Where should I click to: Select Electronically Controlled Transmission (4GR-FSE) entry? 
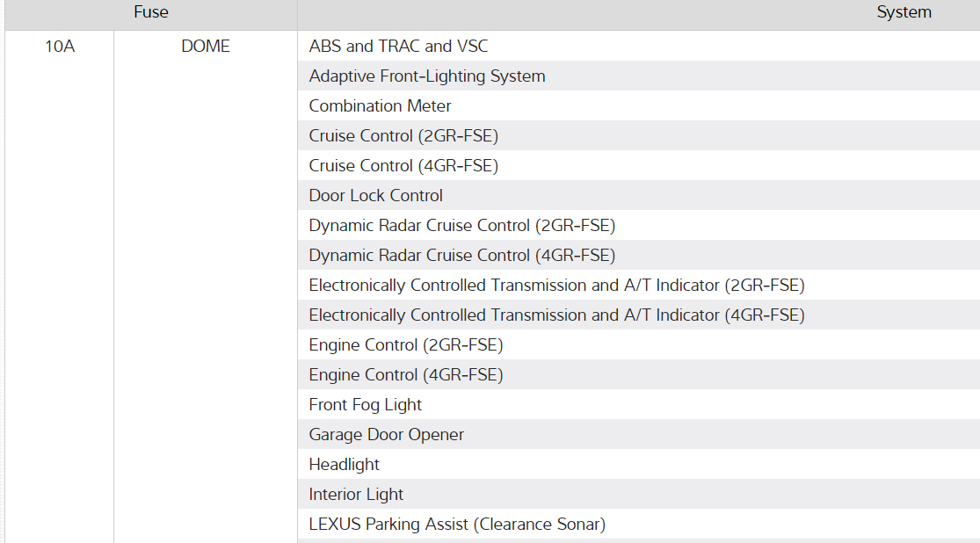click(556, 315)
